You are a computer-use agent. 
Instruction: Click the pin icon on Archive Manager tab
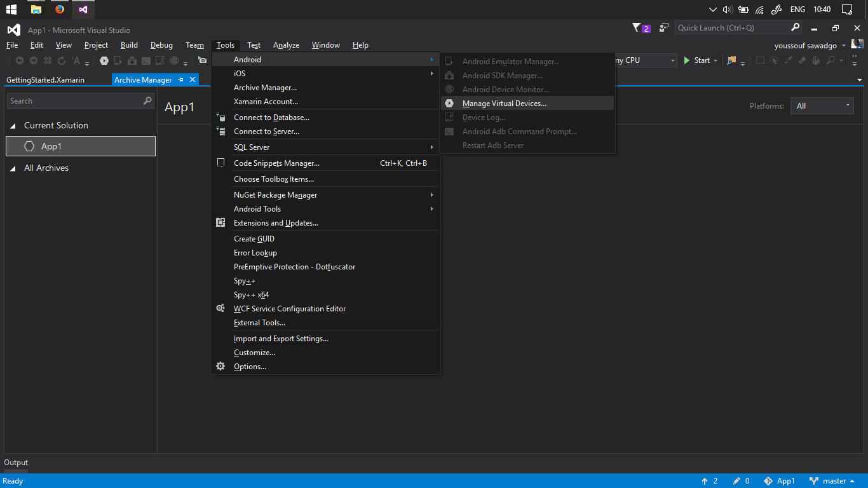180,80
